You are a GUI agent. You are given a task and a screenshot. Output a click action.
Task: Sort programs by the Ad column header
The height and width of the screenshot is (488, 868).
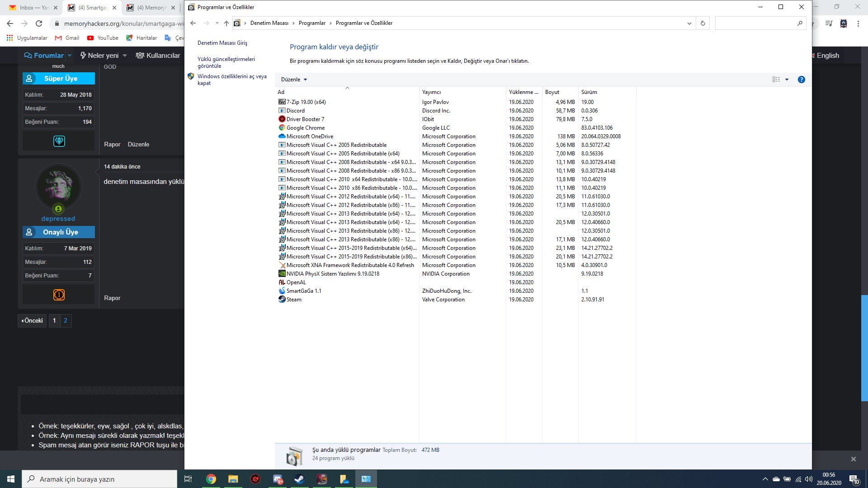[x=347, y=92]
